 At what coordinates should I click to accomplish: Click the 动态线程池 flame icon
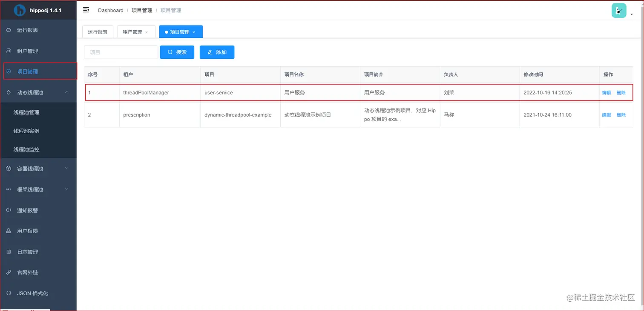click(x=9, y=92)
